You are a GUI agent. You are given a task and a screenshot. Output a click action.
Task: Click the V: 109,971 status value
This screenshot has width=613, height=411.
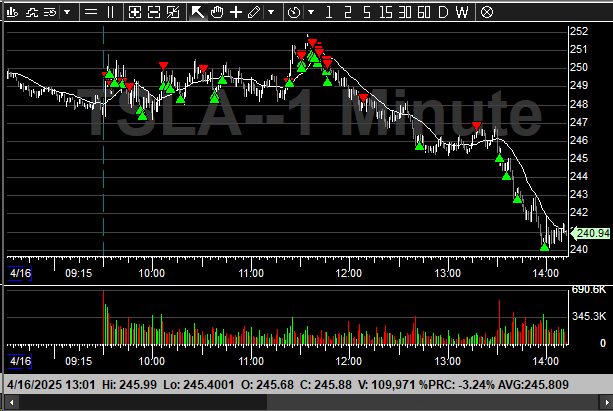tap(386, 385)
